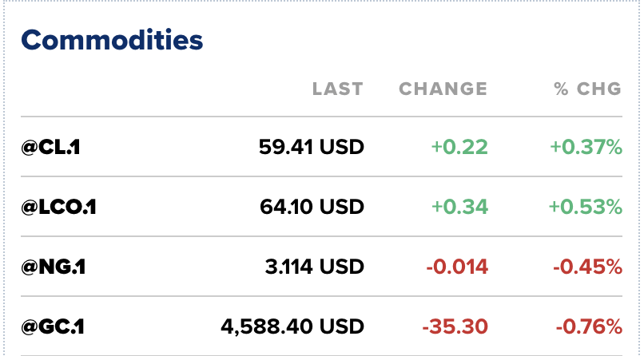Click the +0.53% percent change
This screenshot has height=356, width=644.
586,207
